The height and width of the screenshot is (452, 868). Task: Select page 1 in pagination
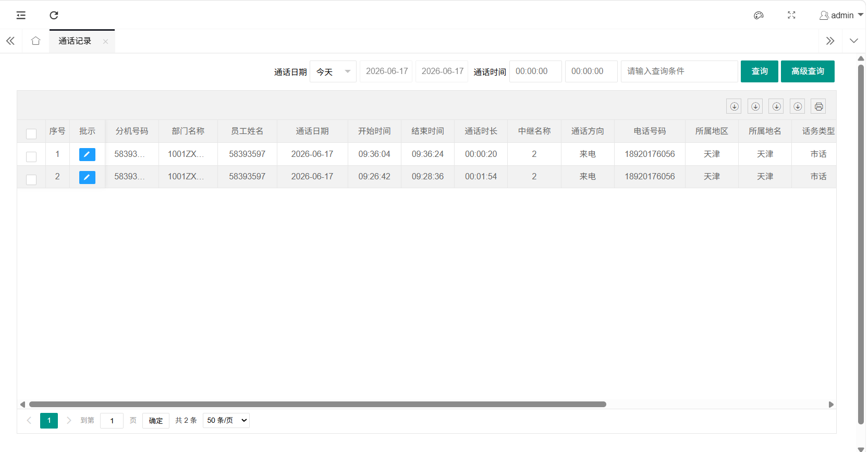click(49, 421)
